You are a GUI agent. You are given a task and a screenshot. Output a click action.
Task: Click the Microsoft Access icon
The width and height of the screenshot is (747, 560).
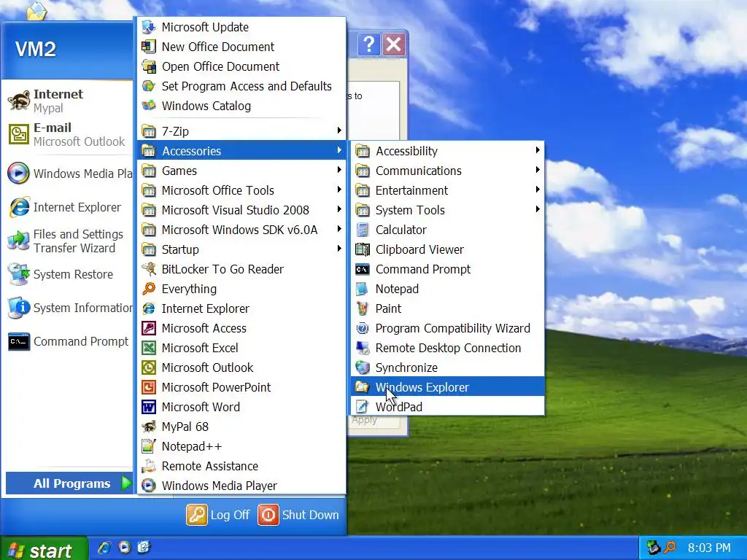click(x=149, y=328)
